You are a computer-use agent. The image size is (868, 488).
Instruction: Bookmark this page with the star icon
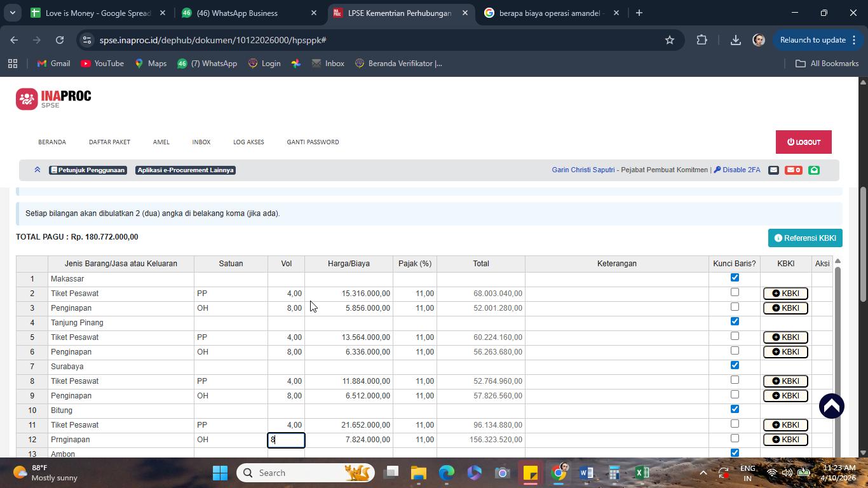pyautogui.click(x=669, y=40)
